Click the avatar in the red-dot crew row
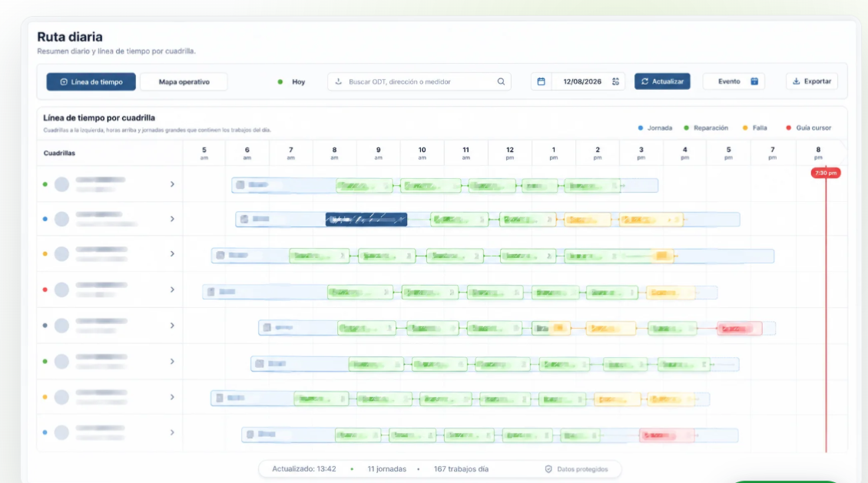868x483 pixels. pos(62,290)
